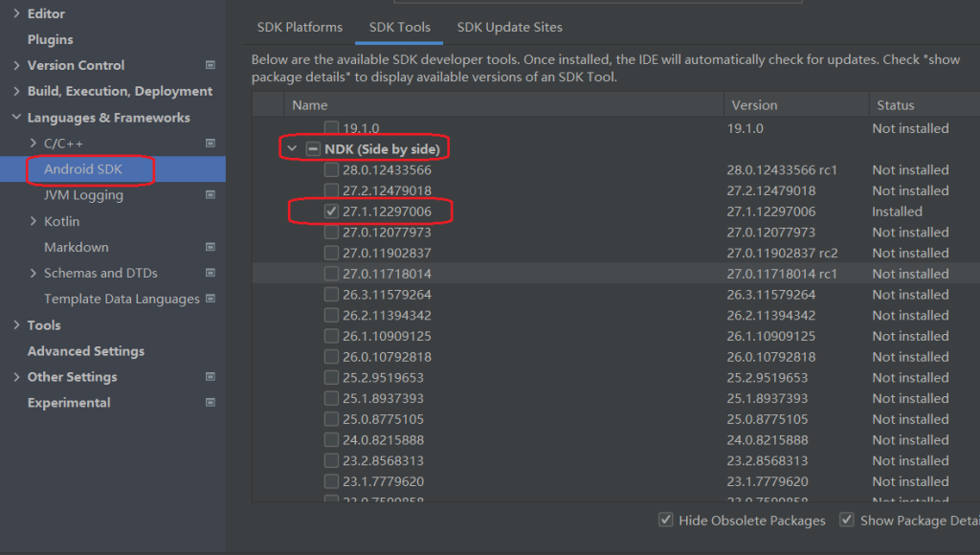Open the SDK Update Sites tab
The width and height of the screenshot is (980, 555).
(509, 27)
